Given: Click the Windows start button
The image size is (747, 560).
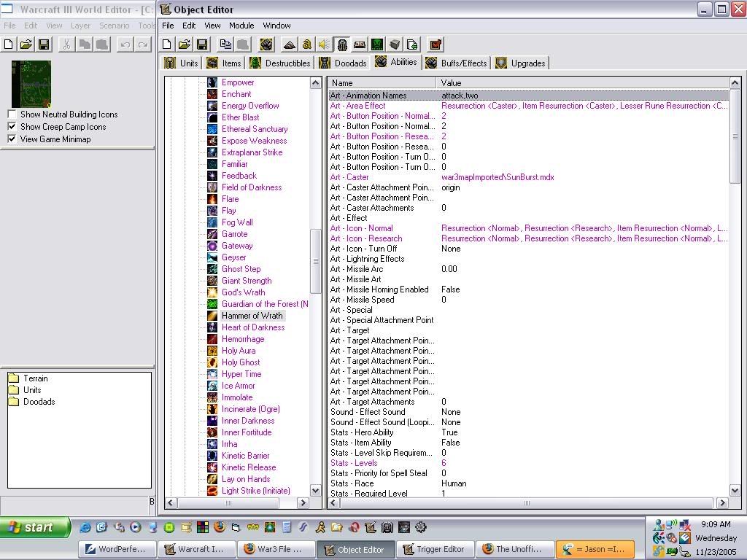Looking at the screenshot, I should 35,527.
